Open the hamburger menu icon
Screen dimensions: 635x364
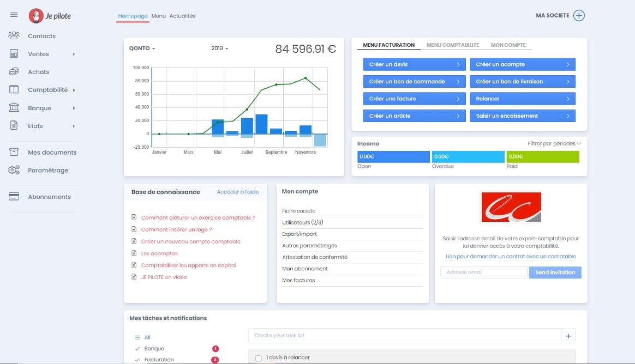[14, 15]
